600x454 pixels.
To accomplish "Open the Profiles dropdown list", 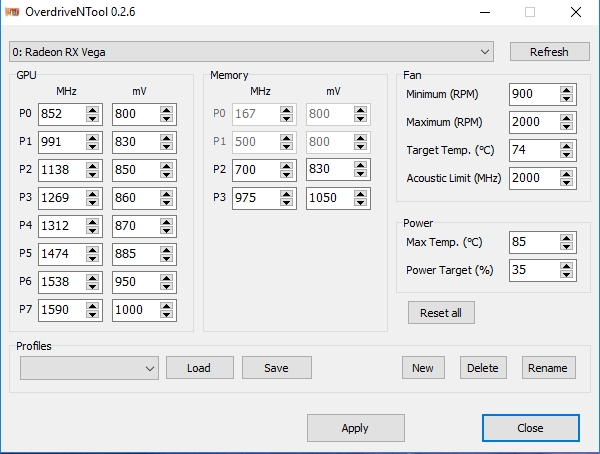I will click(x=89, y=368).
